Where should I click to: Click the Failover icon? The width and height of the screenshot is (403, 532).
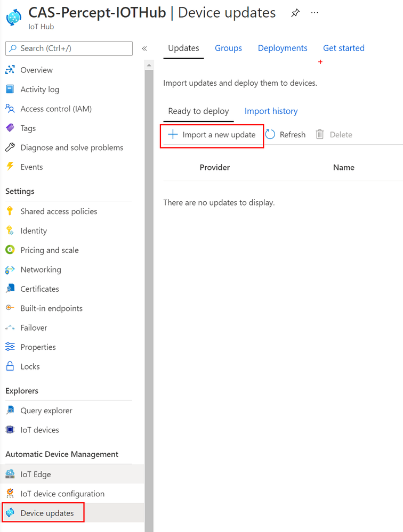coord(10,328)
